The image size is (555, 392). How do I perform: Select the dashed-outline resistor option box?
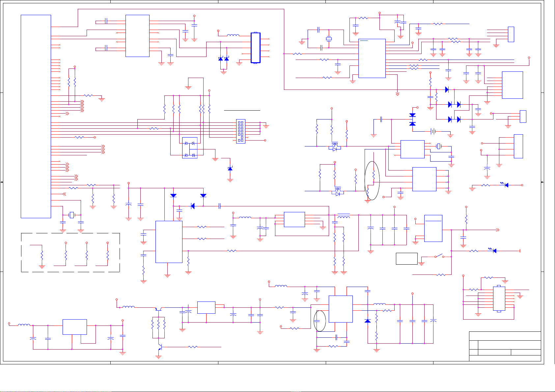(70, 252)
